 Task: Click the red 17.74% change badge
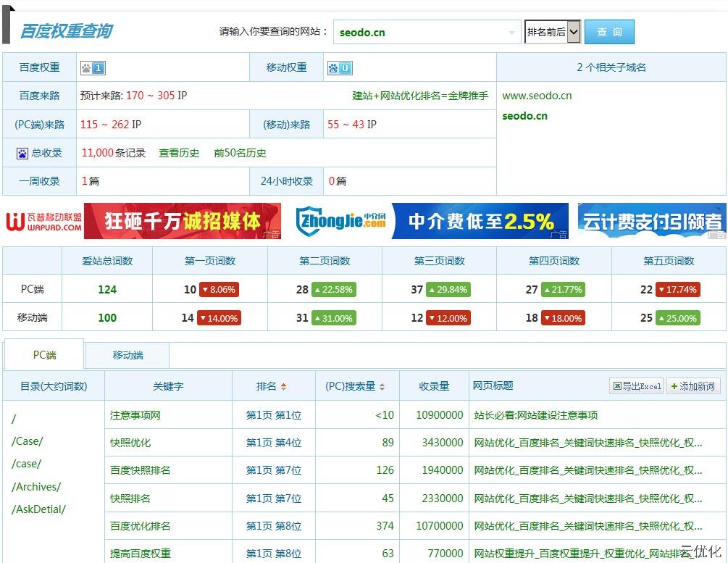[x=678, y=289]
